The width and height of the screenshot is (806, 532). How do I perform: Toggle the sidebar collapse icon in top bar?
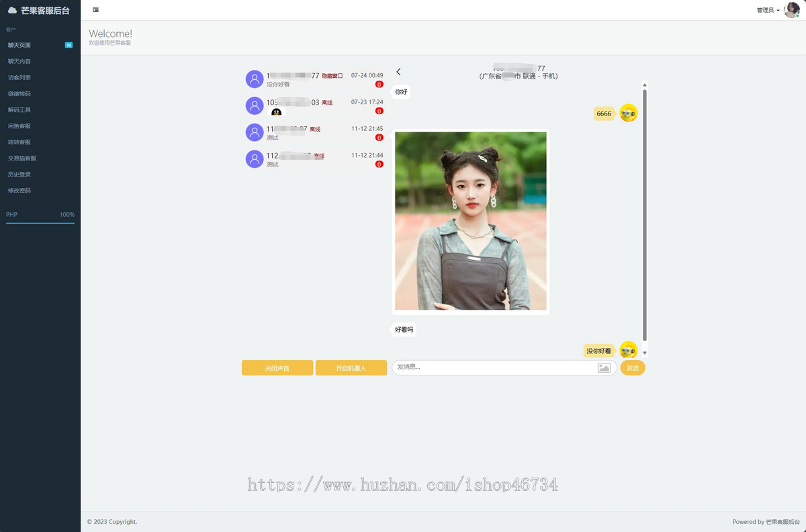95,10
